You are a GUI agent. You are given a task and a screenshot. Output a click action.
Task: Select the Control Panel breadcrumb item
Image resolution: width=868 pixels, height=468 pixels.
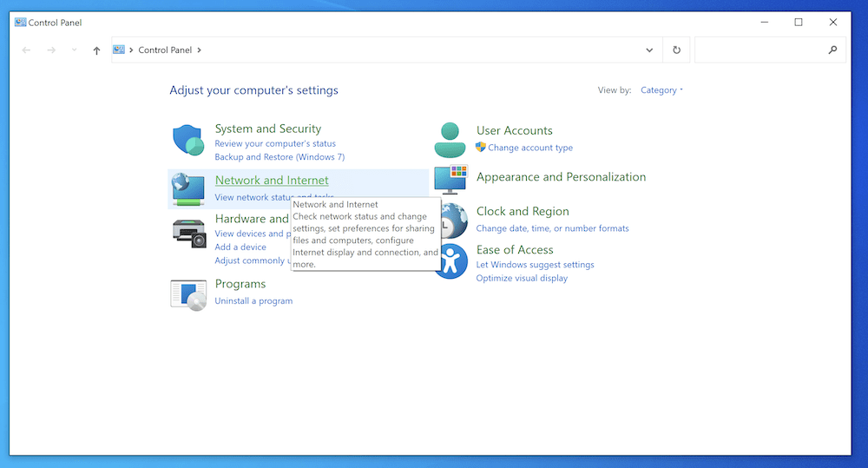pos(165,49)
